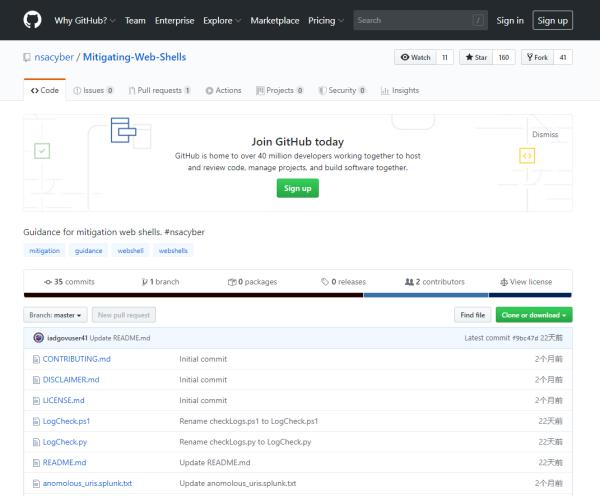The width and height of the screenshot is (600, 496).
Task: Click the repository language color bar
Action: click(298, 295)
